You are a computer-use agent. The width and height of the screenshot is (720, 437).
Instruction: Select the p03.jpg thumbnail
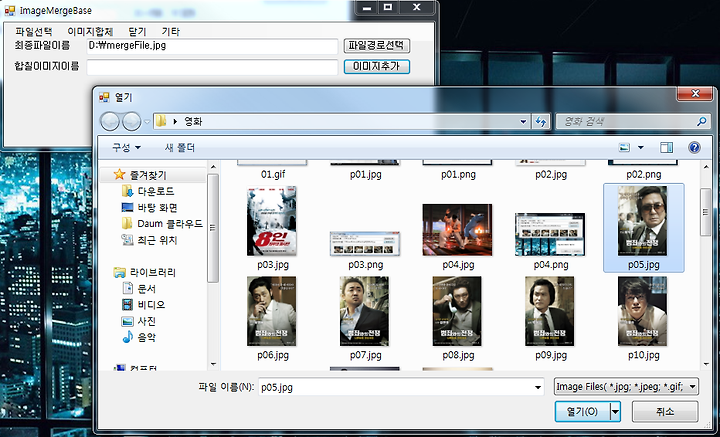click(272, 221)
